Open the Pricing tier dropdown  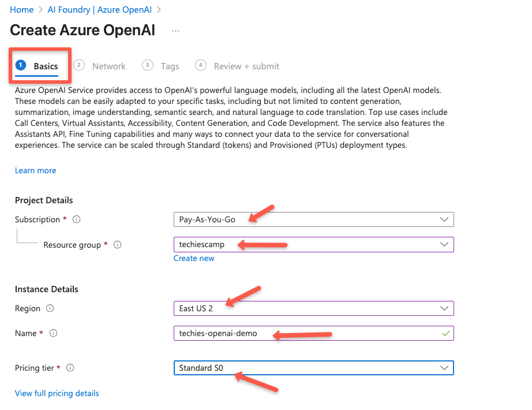tap(444, 368)
